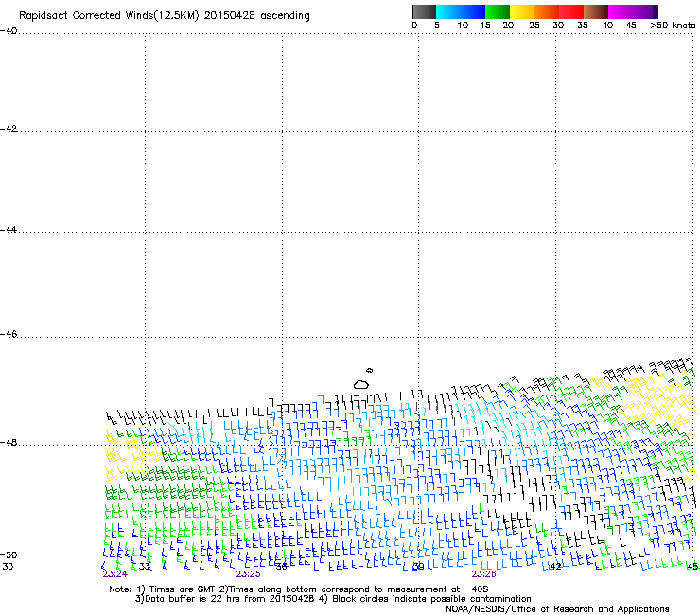Click the gray 0-5 knots color swatch

[424, 11]
